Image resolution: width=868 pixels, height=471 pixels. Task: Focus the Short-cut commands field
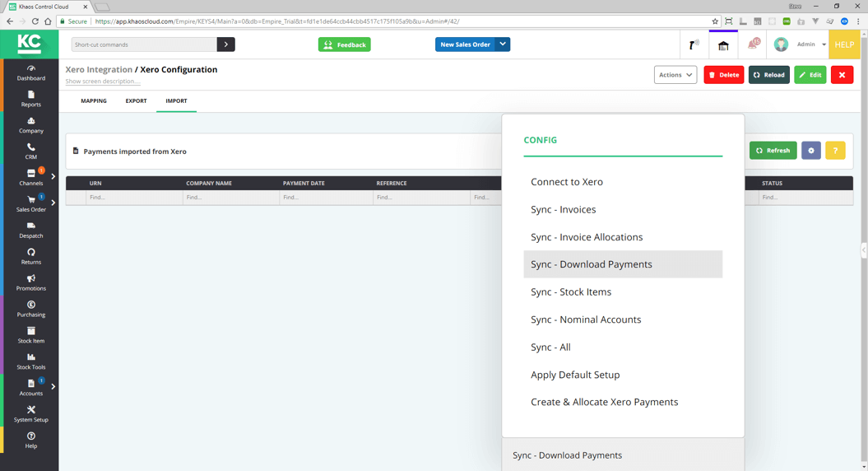pos(144,44)
